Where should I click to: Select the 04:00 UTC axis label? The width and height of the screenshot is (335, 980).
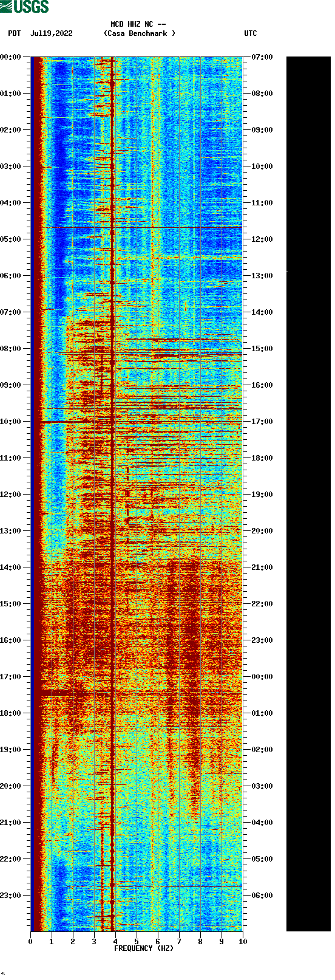262,823
